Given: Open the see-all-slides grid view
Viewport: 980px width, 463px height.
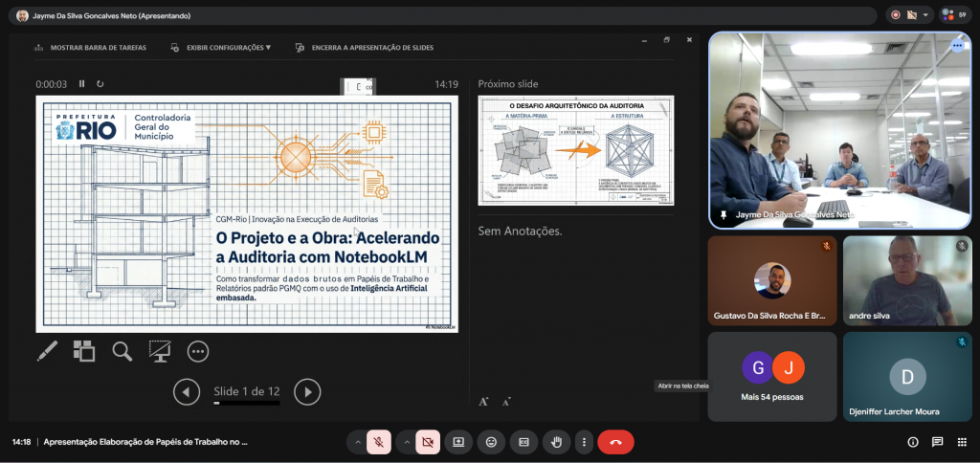Looking at the screenshot, I should 84,351.
